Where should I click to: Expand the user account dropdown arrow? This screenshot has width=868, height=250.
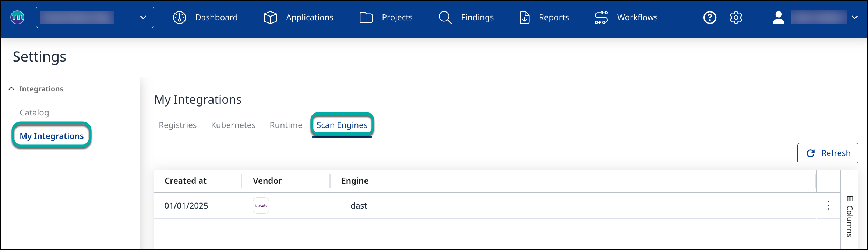[x=855, y=17]
